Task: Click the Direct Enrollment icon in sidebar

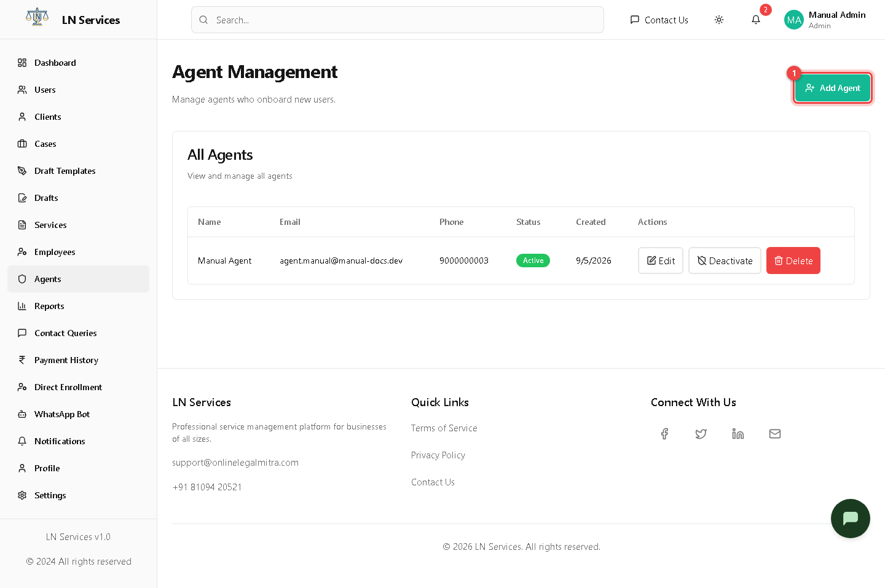Action: click(22, 387)
